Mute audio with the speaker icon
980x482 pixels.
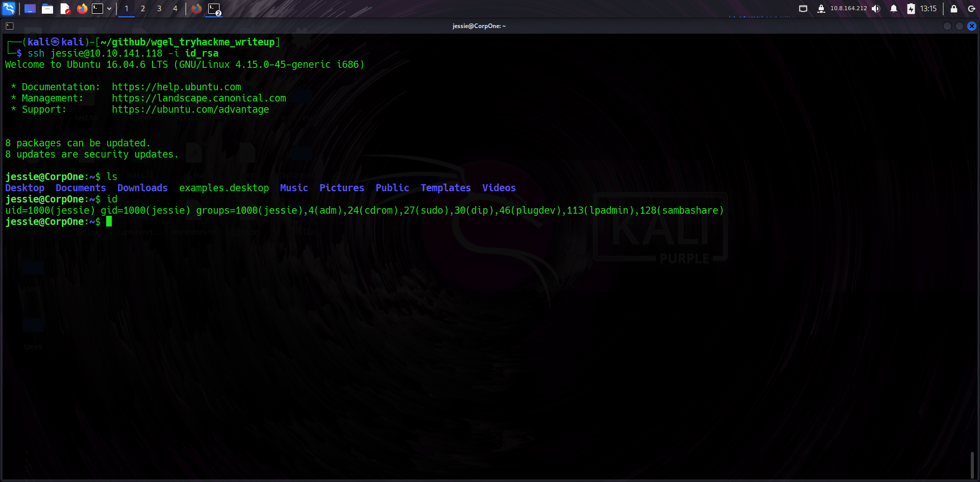click(876, 9)
